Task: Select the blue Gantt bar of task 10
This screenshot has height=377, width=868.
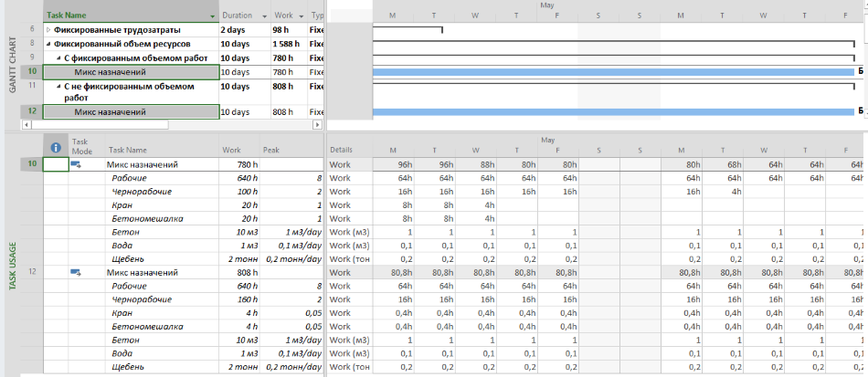Action: [613, 72]
